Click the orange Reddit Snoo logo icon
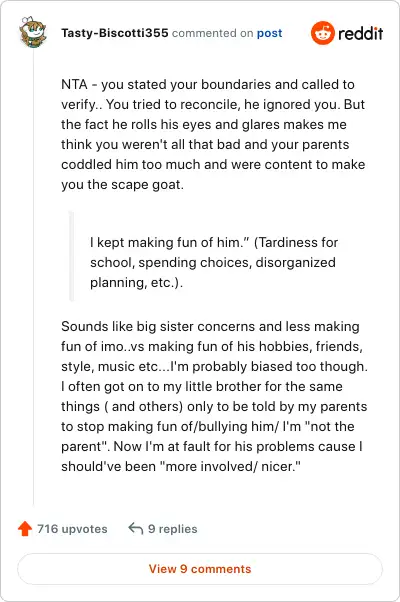The image size is (400, 602). [322, 33]
